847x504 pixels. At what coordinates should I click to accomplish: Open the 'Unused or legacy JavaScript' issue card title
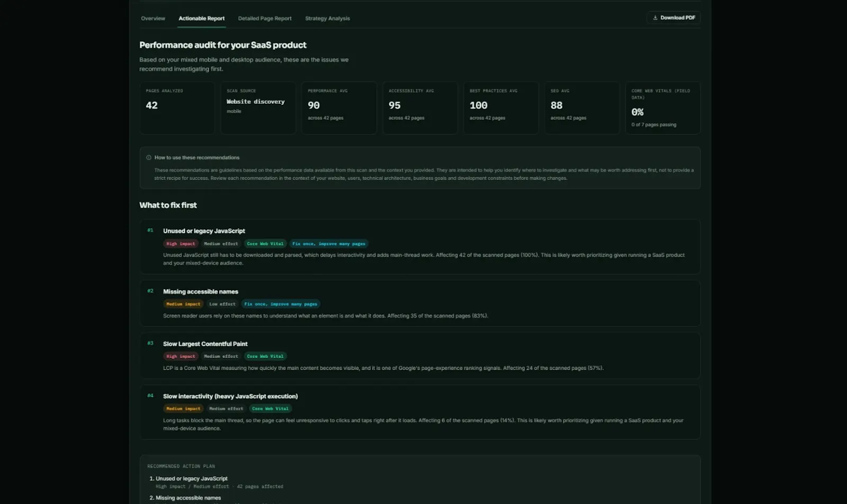[x=204, y=231]
